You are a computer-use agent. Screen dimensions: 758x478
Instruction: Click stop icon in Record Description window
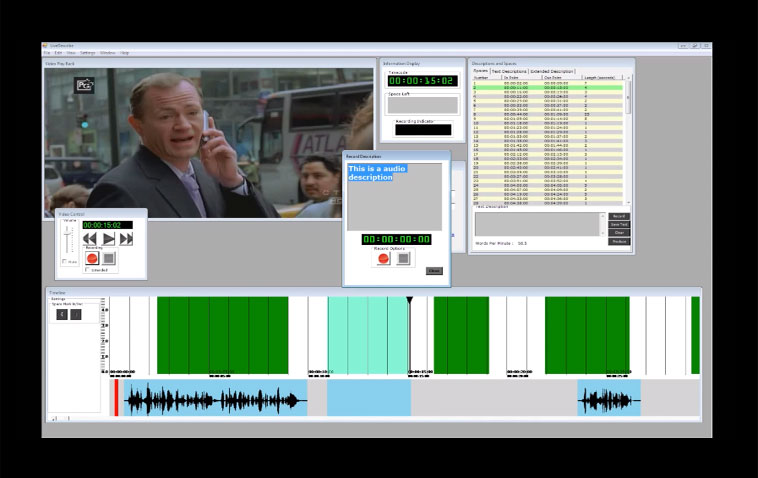click(x=401, y=258)
